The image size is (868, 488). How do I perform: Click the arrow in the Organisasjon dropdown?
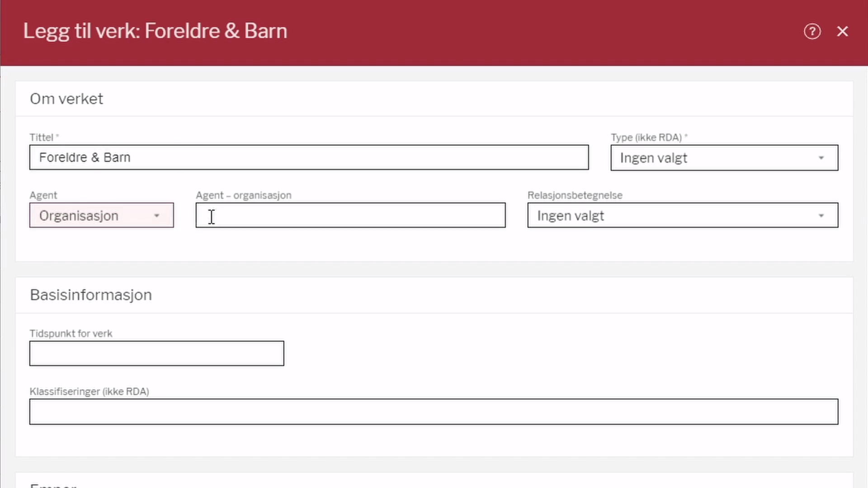click(x=156, y=216)
